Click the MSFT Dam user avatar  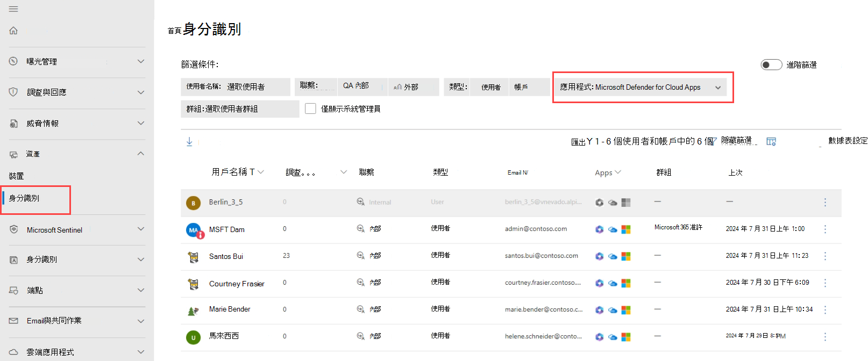(193, 230)
